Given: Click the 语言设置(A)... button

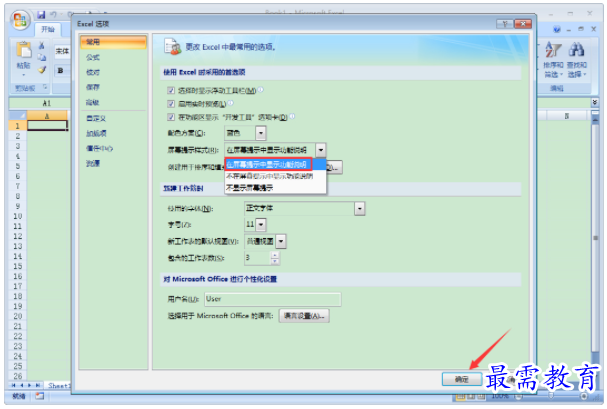Looking at the screenshot, I should pos(304,316).
